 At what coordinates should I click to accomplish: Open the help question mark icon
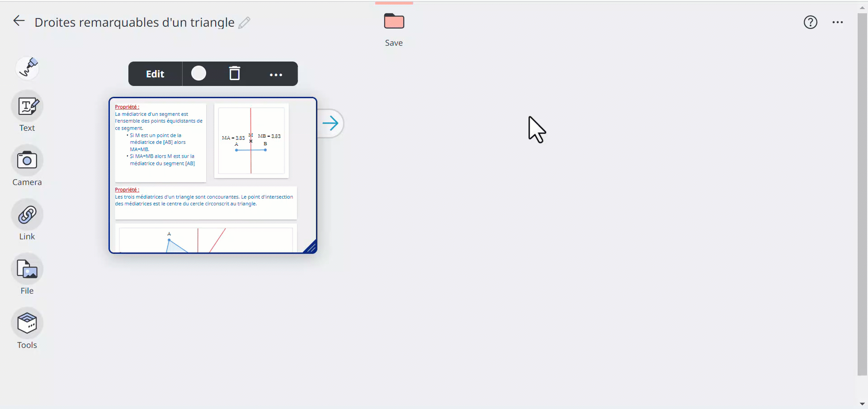coord(810,22)
